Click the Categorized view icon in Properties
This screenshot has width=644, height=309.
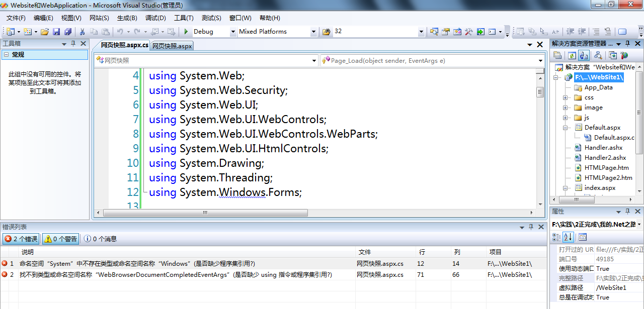(x=556, y=237)
